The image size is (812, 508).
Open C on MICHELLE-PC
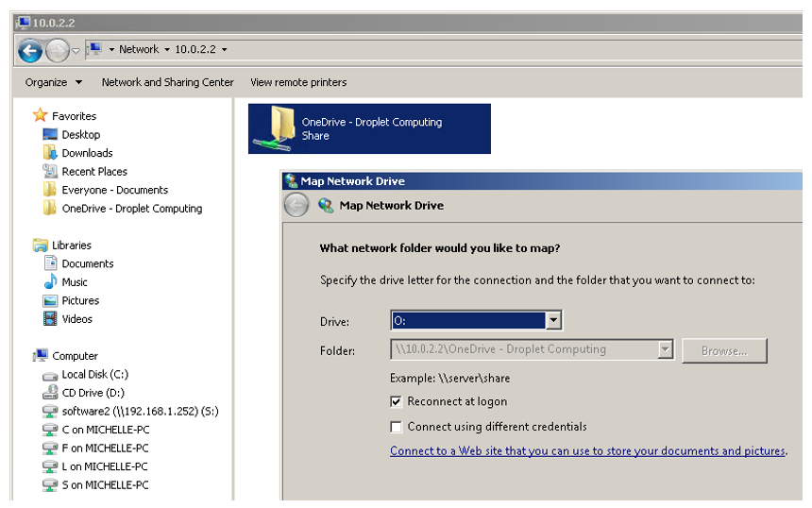[x=106, y=430]
